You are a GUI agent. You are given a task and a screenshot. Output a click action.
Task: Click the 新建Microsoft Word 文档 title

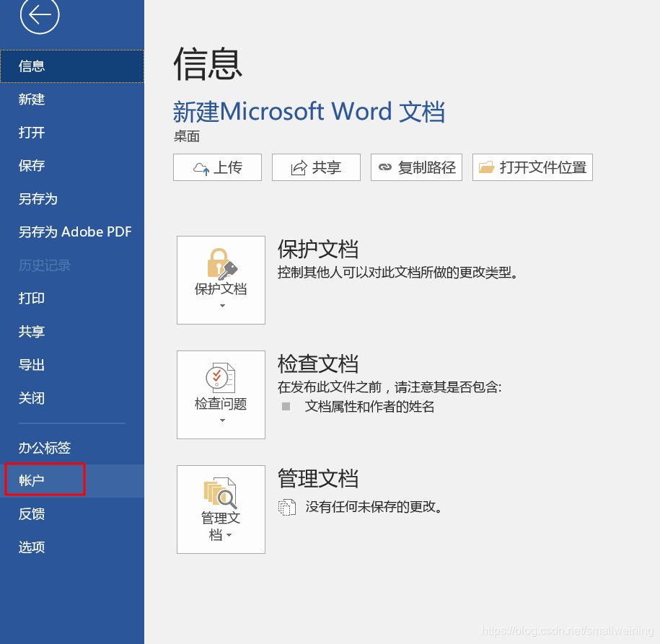tap(309, 112)
